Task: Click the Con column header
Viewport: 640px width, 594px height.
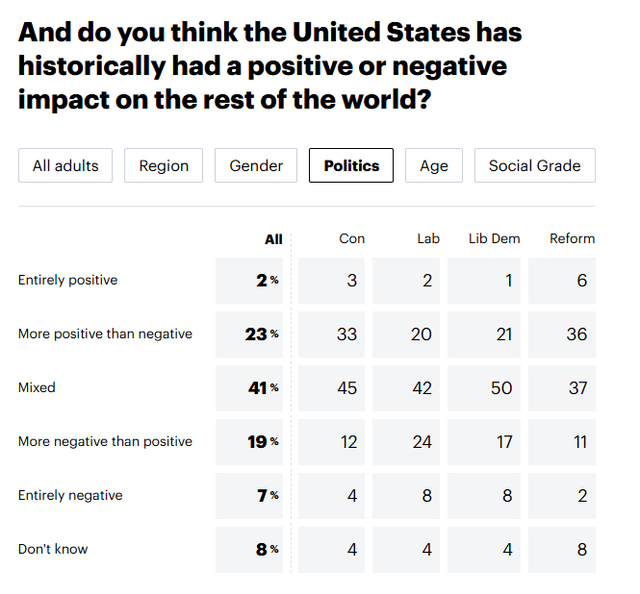Action: [x=352, y=239]
